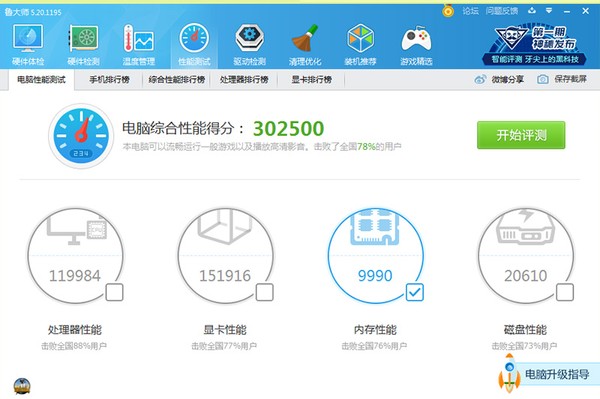The height and width of the screenshot is (399, 600).
Task: Tick the 处理器性能 checkbox
Action: 114,292
